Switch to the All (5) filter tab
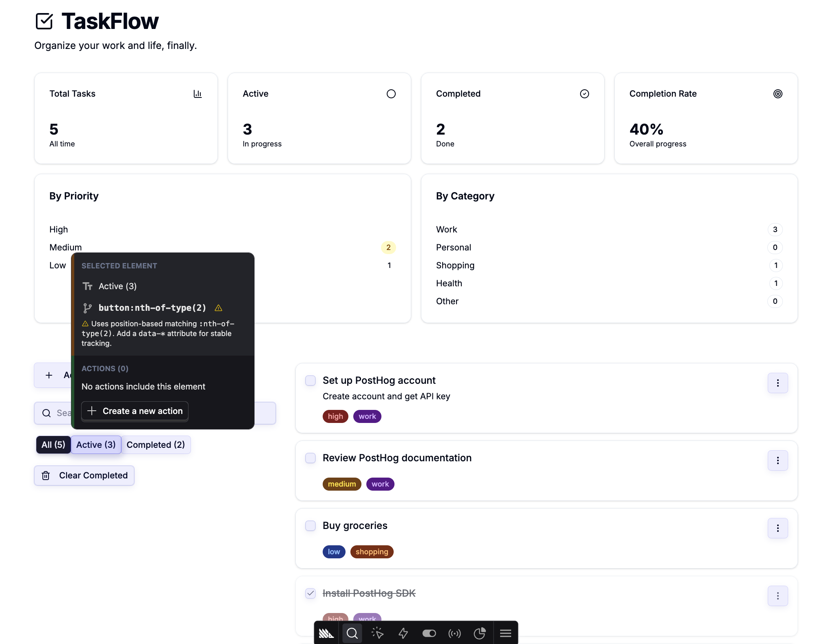 [53, 445]
